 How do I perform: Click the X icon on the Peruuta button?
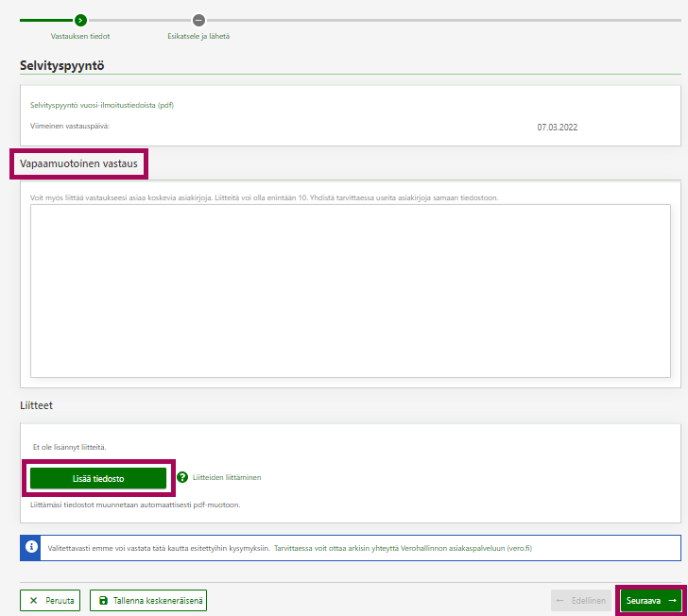[34, 600]
